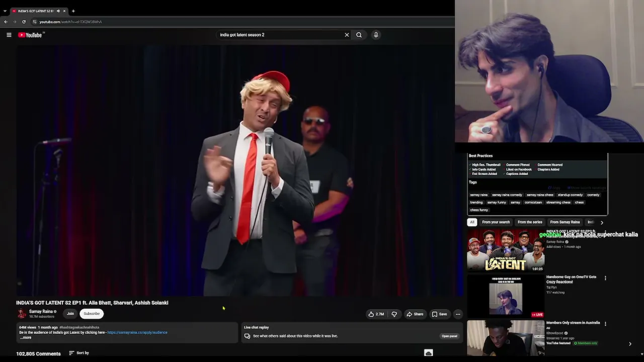Image resolution: width=644 pixels, height=362 pixels.
Task: Select the From your search chip
Action: tap(496, 222)
